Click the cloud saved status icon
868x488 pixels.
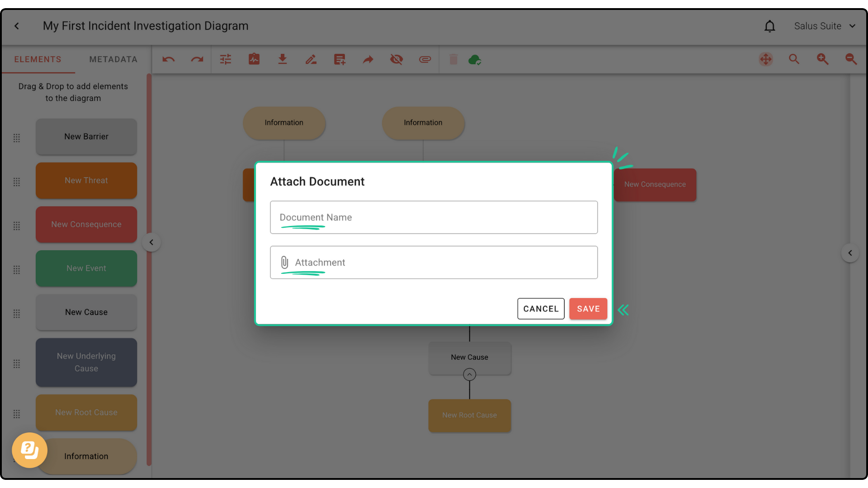[475, 59]
